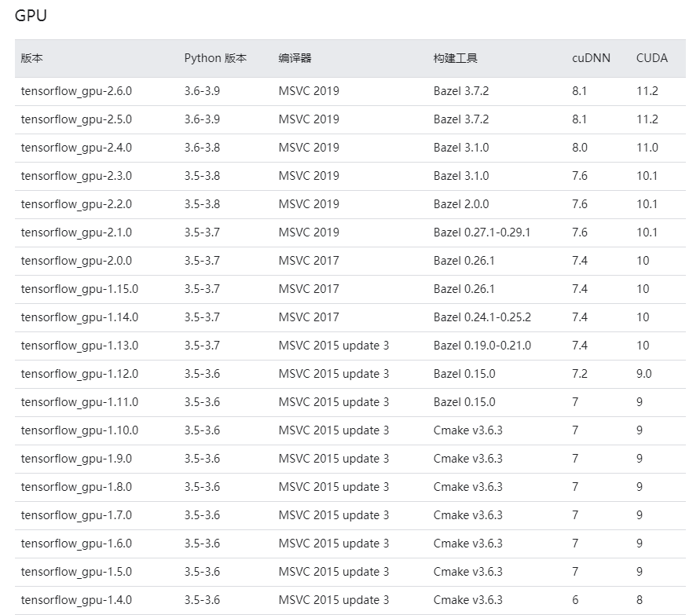
Task: Click the tensorflow_gpu-1.14.0 cell
Action: pos(79,317)
